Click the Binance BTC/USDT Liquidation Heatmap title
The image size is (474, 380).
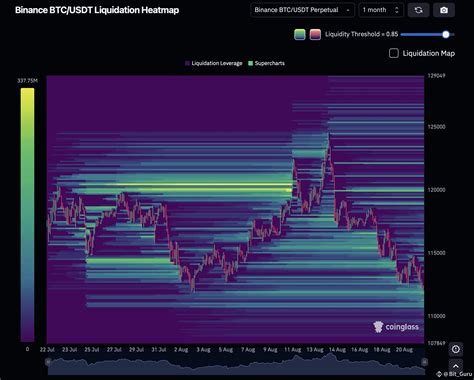pyautogui.click(x=97, y=10)
